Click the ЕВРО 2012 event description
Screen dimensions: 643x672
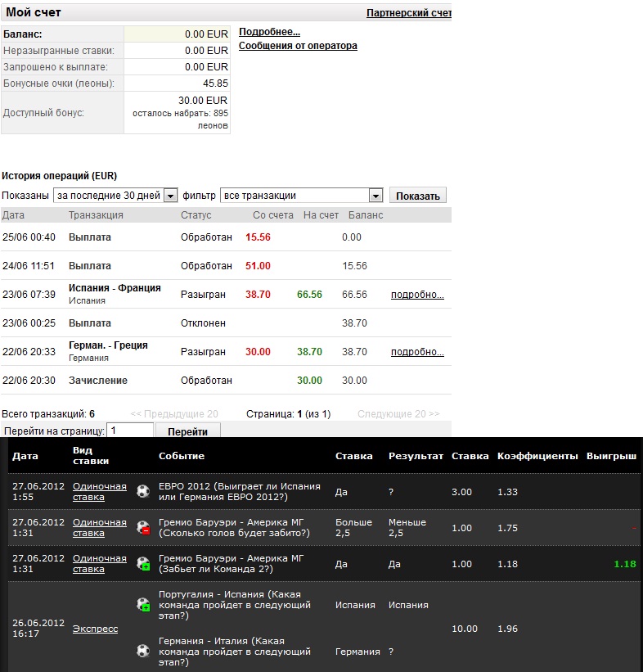[x=240, y=492]
